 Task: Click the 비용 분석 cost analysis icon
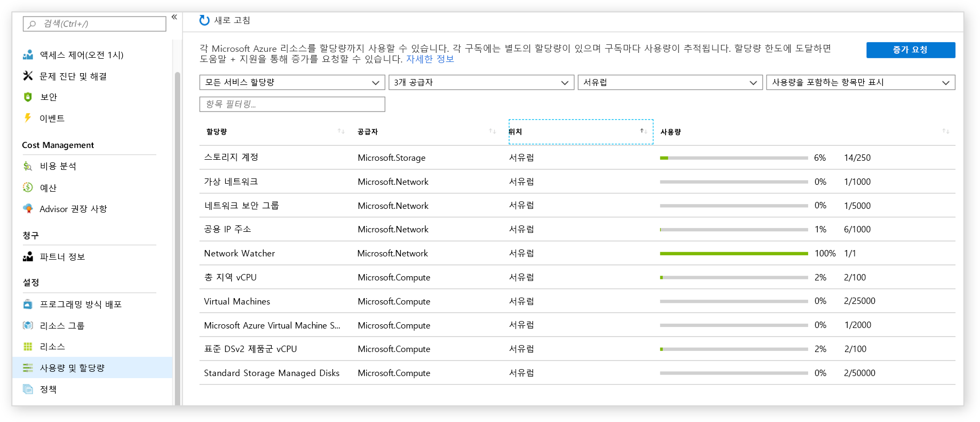(28, 166)
